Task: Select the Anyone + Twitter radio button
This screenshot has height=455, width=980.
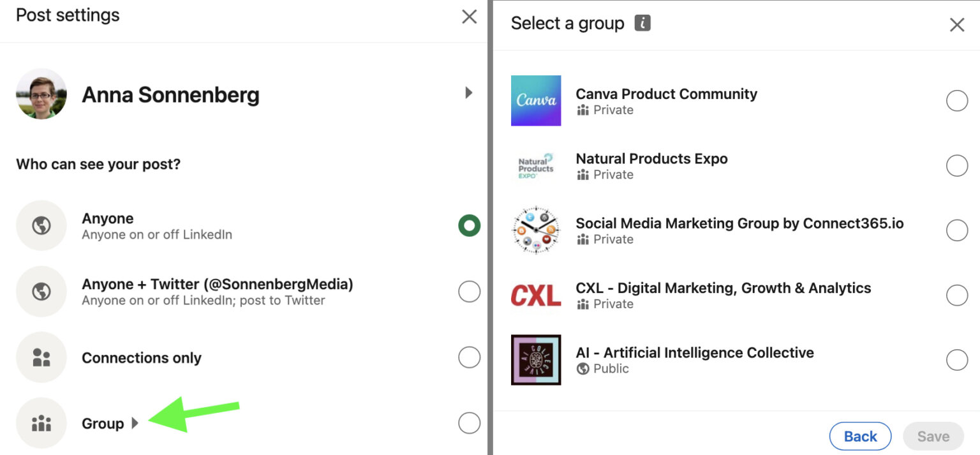Action: tap(470, 291)
